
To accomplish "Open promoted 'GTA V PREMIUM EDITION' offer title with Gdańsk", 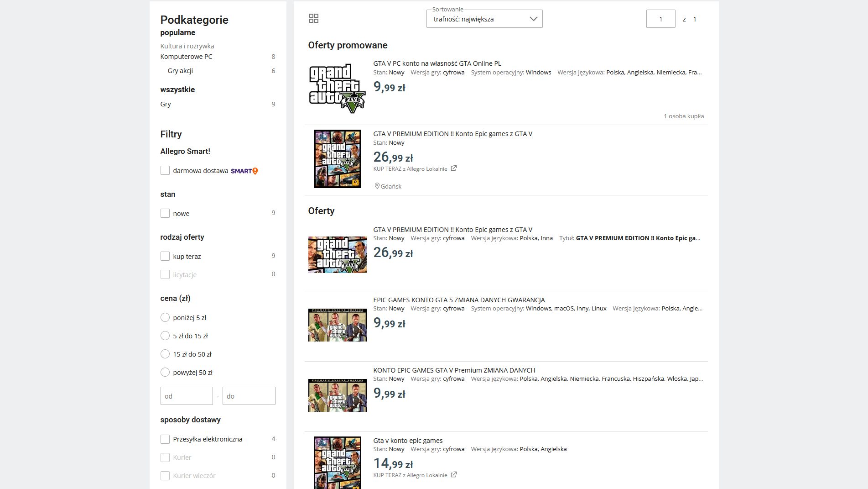I will point(453,134).
